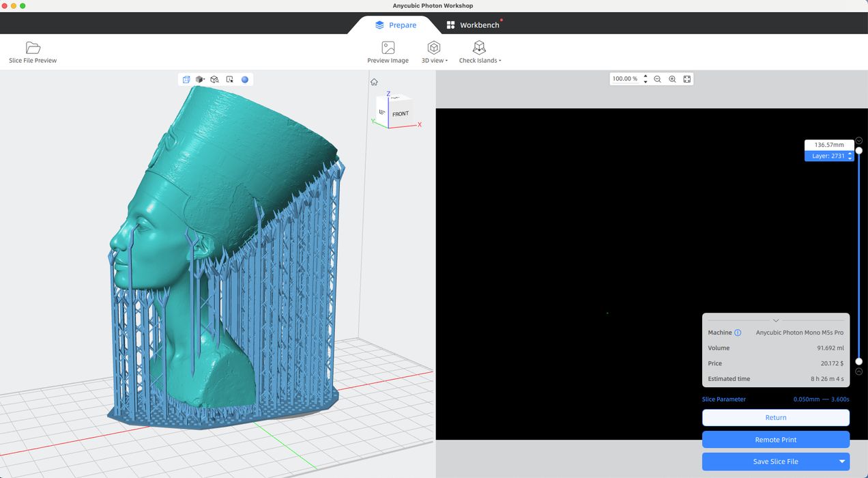
Task: Click the zoom in magnifier icon
Action: (x=672, y=79)
